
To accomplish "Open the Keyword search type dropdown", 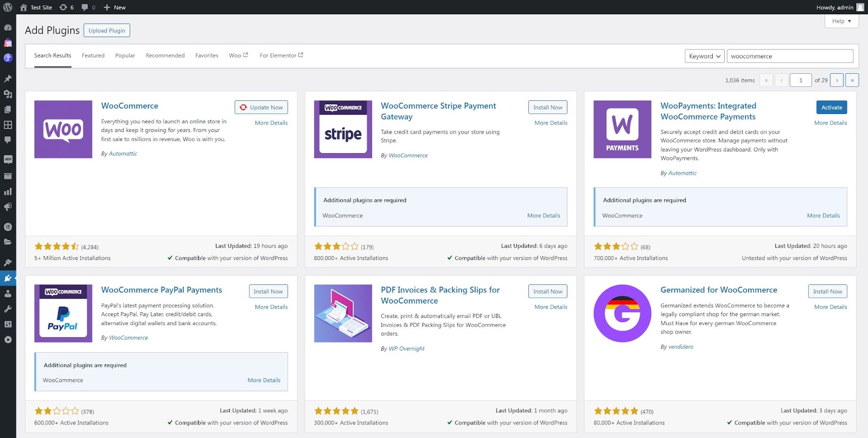I will (705, 56).
